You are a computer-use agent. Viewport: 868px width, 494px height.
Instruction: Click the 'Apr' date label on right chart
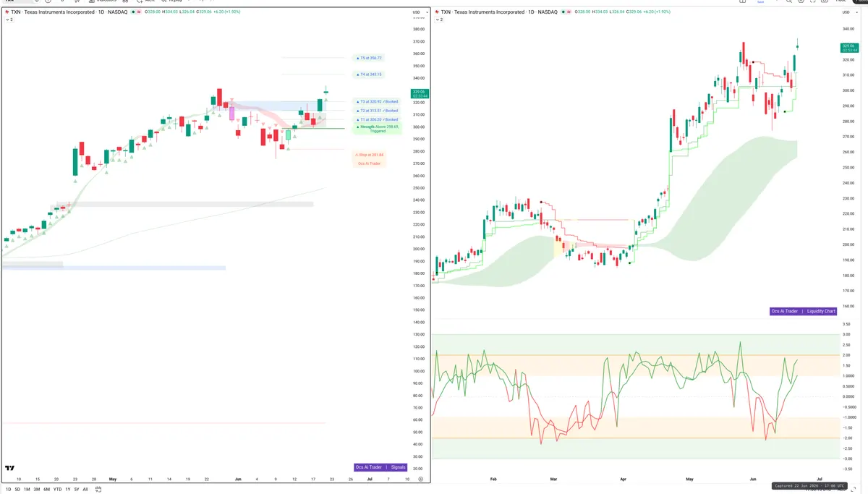[623, 479]
